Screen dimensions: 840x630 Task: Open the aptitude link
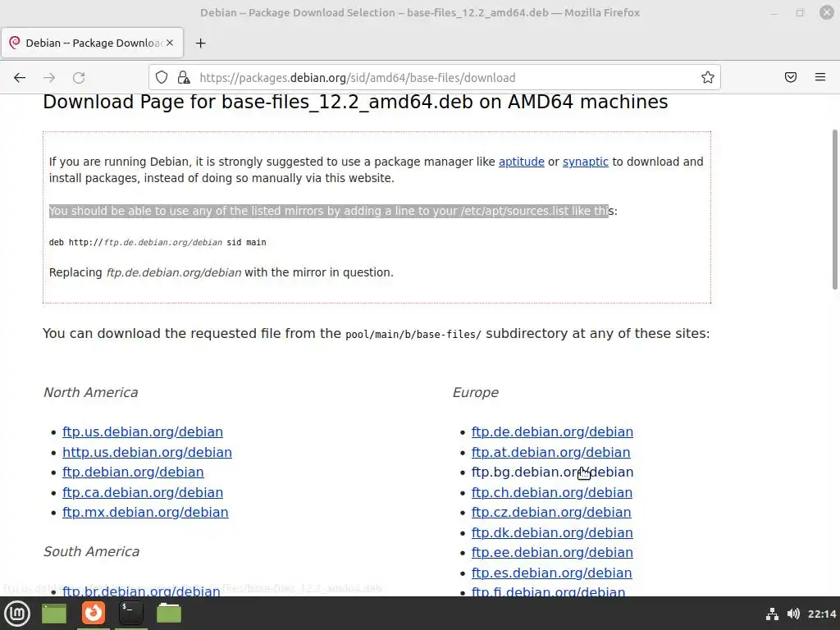(521, 162)
